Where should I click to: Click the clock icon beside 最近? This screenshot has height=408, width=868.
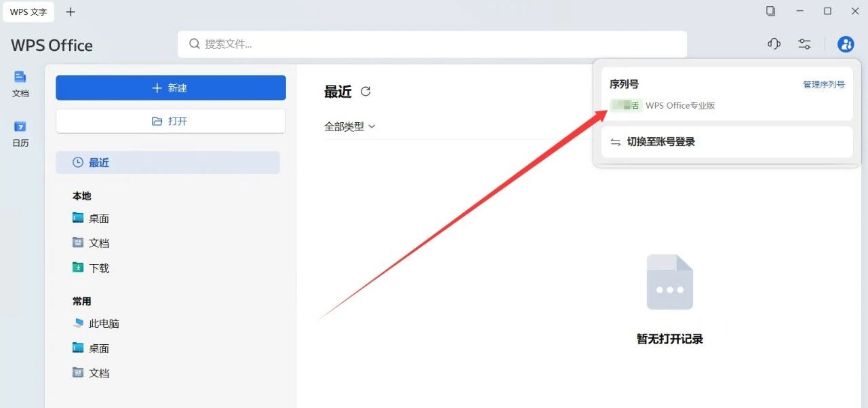78,162
